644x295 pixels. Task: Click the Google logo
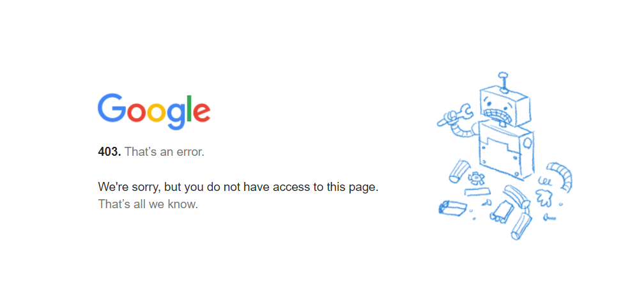(154, 112)
